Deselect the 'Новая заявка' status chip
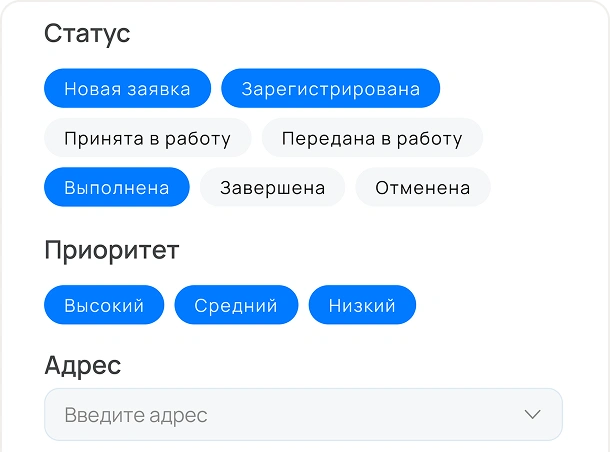 (127, 88)
